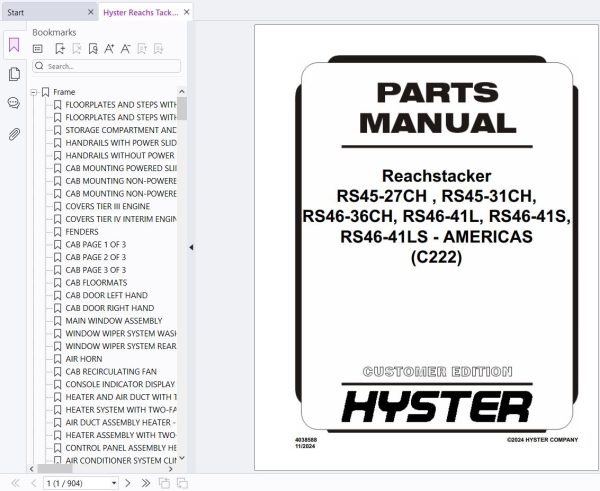The width and height of the screenshot is (600, 491).
Task: Click the bookmarks Search field
Action: pyautogui.click(x=107, y=66)
